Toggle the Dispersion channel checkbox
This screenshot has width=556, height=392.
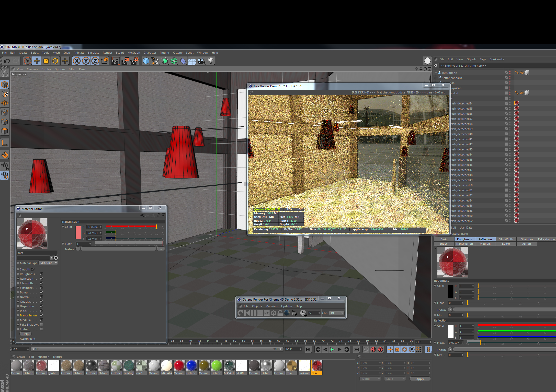click(41, 306)
